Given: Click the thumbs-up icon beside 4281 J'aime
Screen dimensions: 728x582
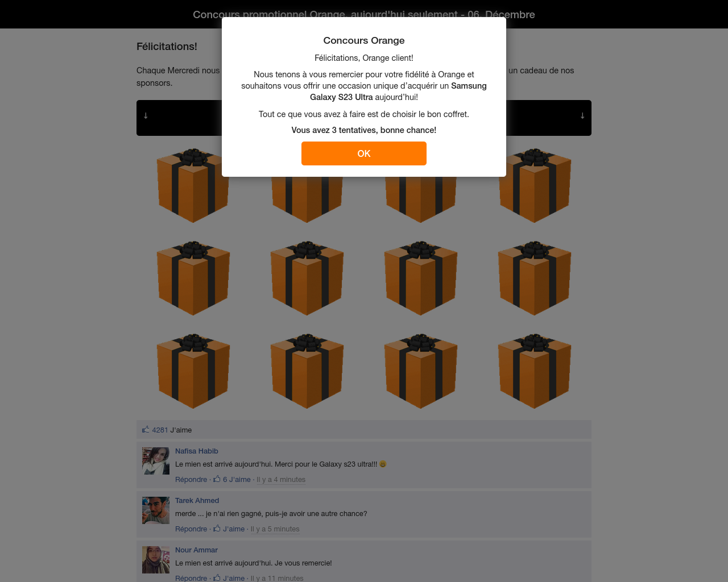Looking at the screenshot, I should (x=146, y=430).
